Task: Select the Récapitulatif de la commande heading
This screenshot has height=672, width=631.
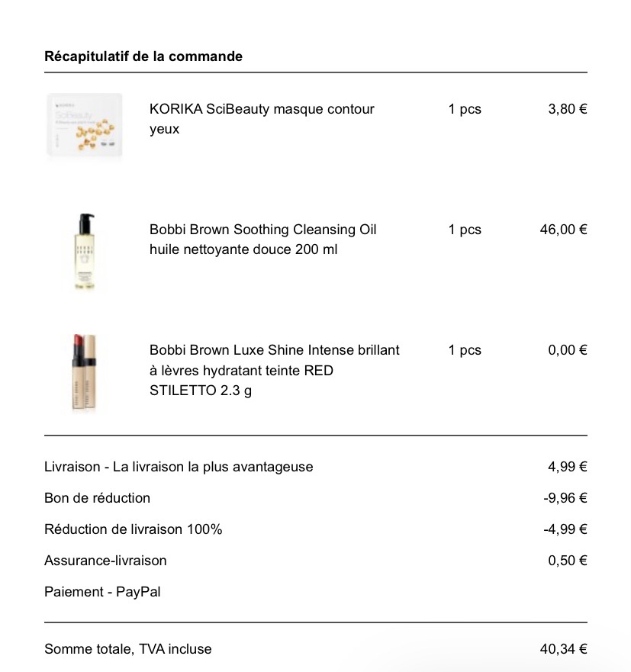Action: (143, 56)
